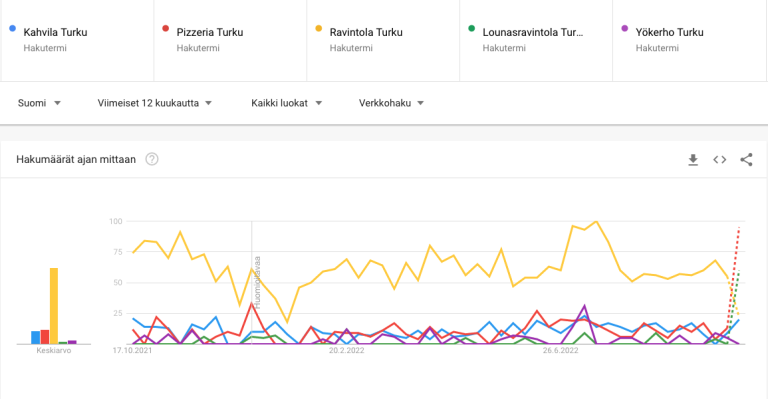
Task: Open the Kaikki luokat category dropdown
Action: (287, 103)
